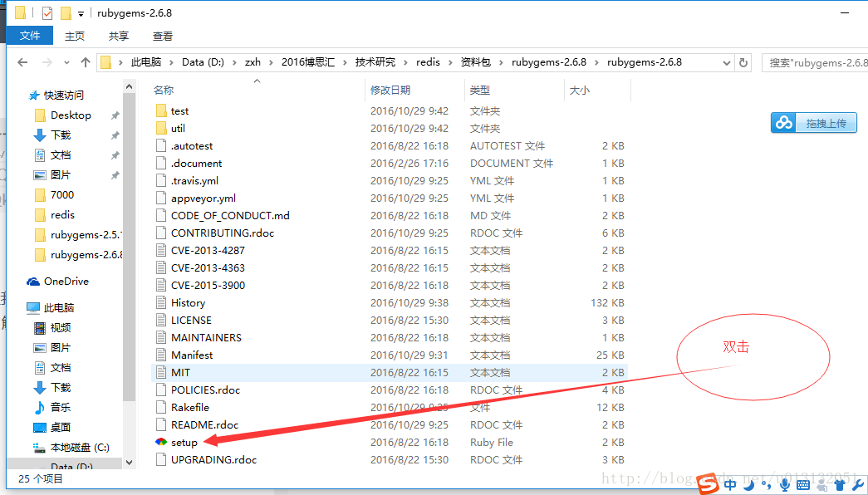Click the OneDrive cloud icon in sidebar
The height and width of the screenshot is (495, 868).
click(33, 282)
